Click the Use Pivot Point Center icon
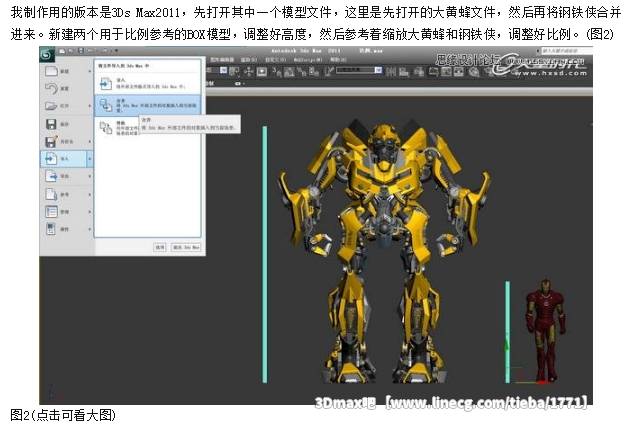This screenshot has width=627, height=422. click(x=234, y=72)
